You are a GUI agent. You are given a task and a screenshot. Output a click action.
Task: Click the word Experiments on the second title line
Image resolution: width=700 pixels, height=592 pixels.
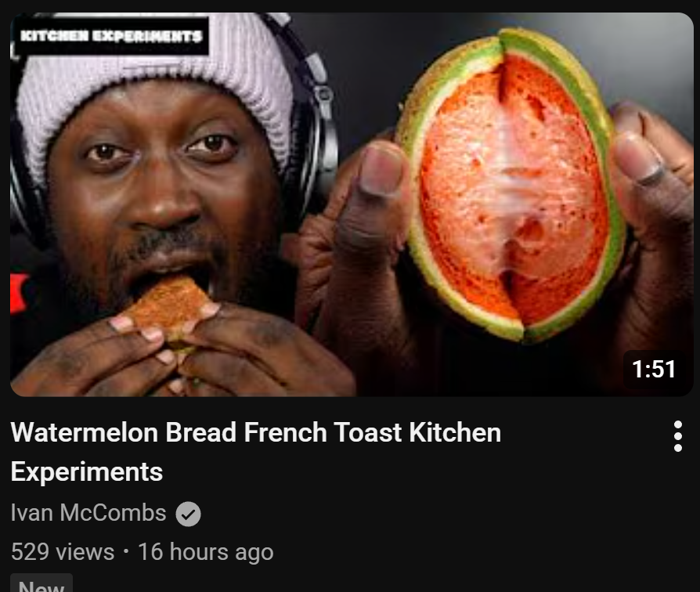click(x=87, y=472)
